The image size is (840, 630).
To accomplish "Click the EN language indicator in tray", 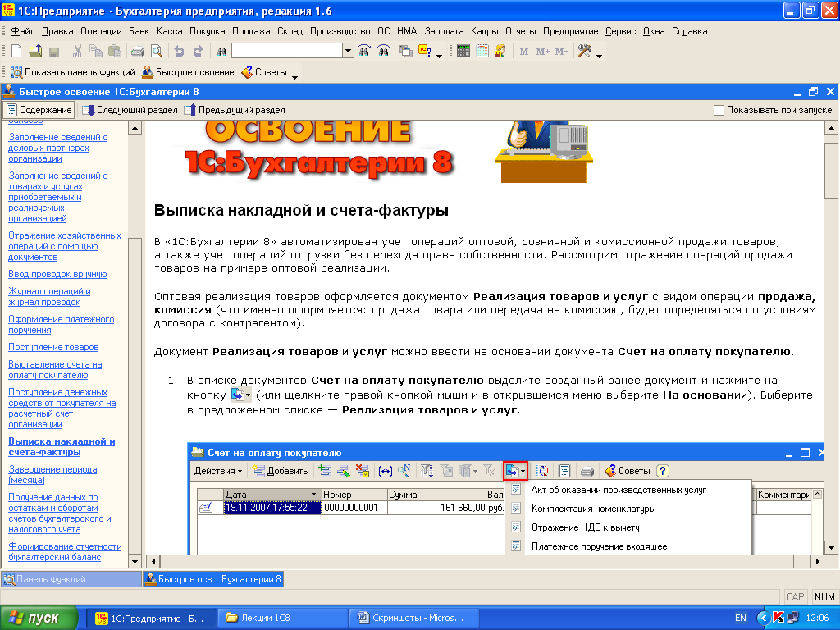I will click(741, 619).
